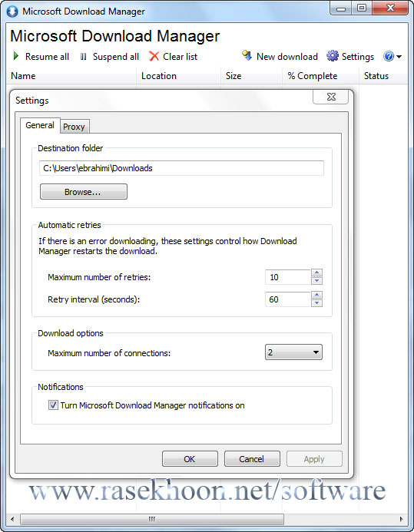This screenshot has height=532, width=414.
Task: Click the % Complete column header
Action: click(320, 76)
